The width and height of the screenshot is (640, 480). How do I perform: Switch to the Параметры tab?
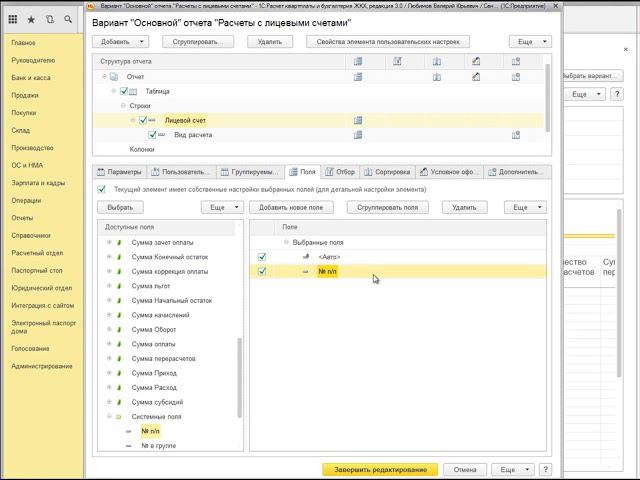click(119, 172)
